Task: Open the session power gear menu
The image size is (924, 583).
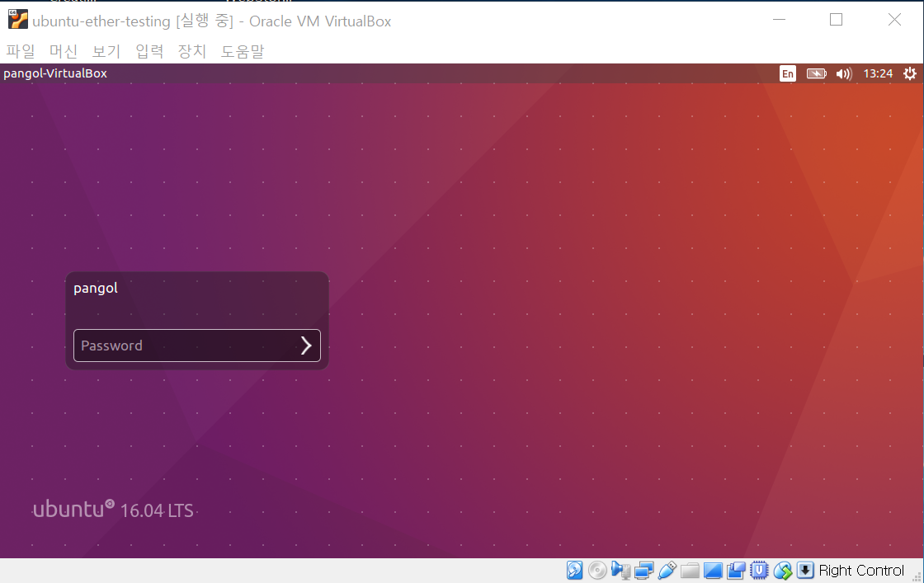Action: pyautogui.click(x=910, y=73)
